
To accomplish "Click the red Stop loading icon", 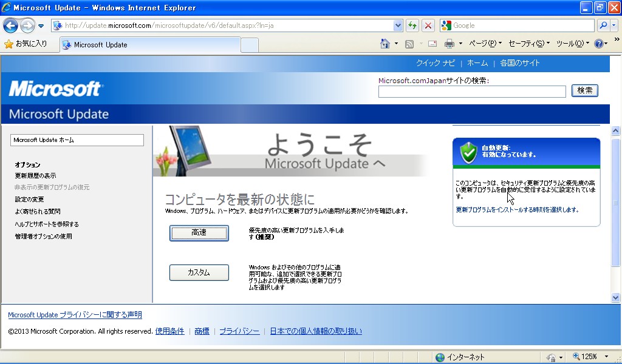I will [428, 25].
